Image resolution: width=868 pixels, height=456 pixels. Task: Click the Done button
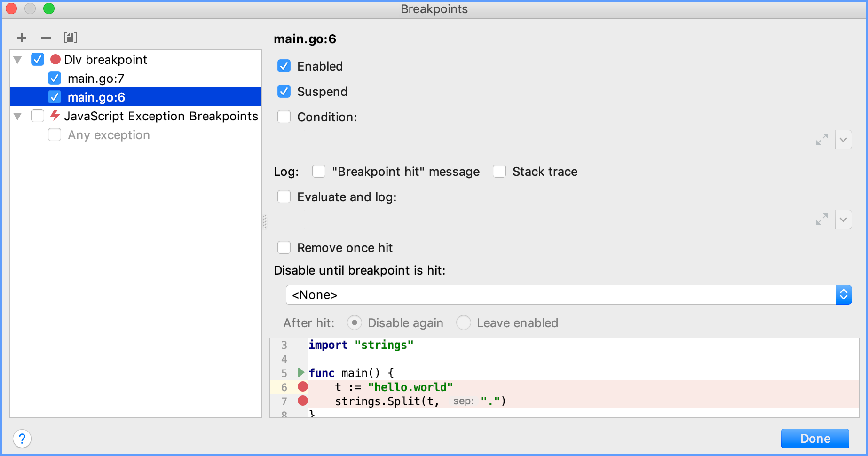tap(815, 439)
